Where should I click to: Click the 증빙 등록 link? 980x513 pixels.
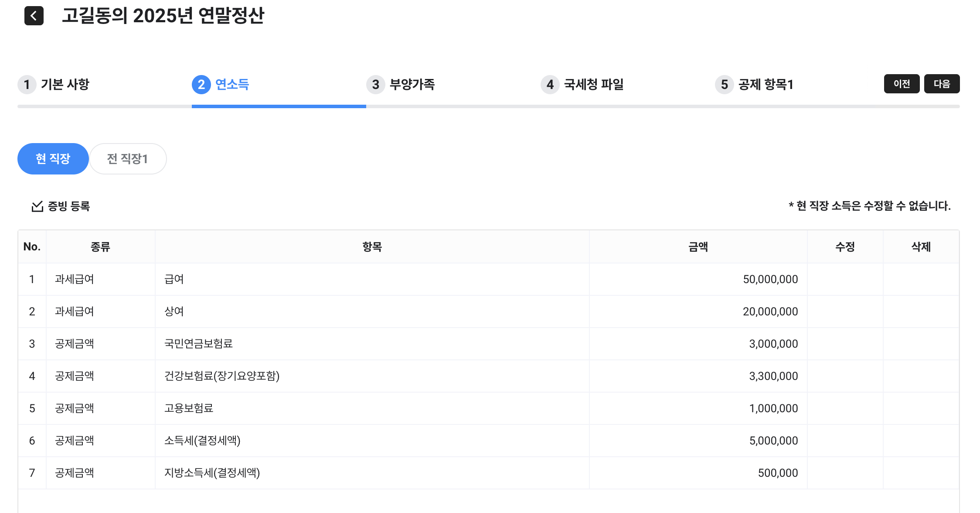[x=68, y=206]
